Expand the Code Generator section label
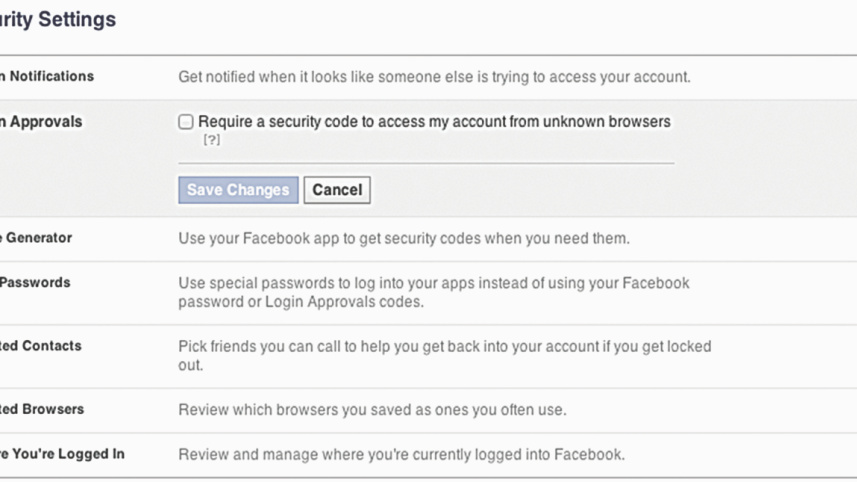This screenshot has width=857, height=482. pyautogui.click(x=36, y=238)
